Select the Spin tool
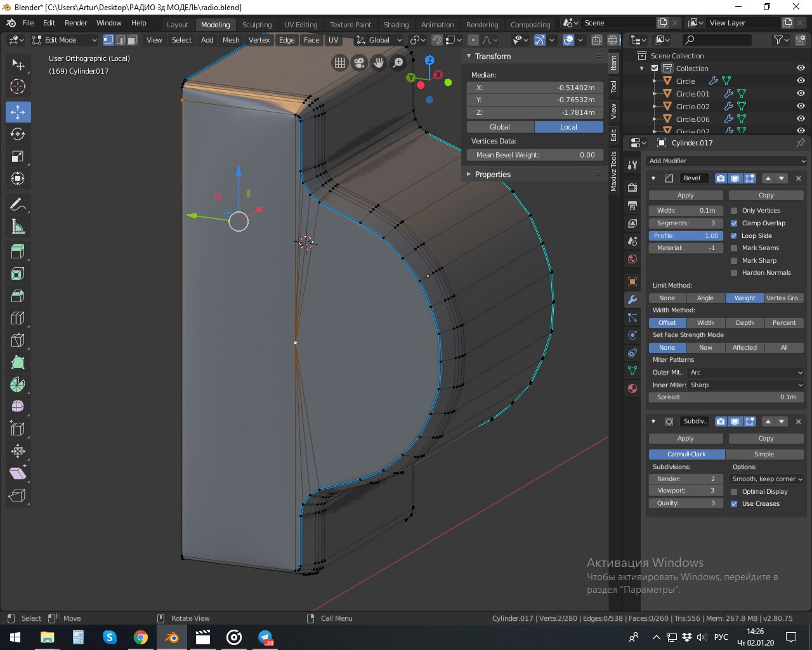812x650 pixels. [x=18, y=385]
